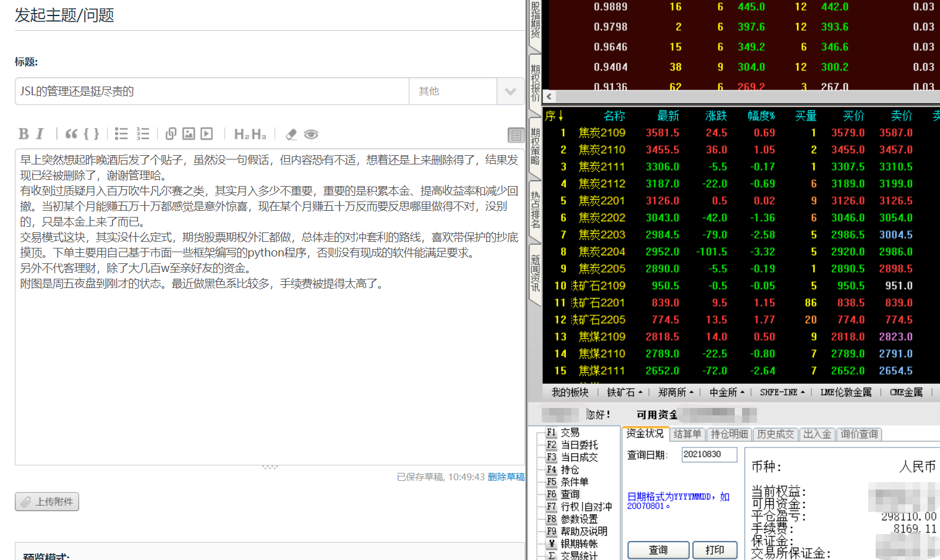Open the 期权策略 vertical tab

click(x=535, y=146)
